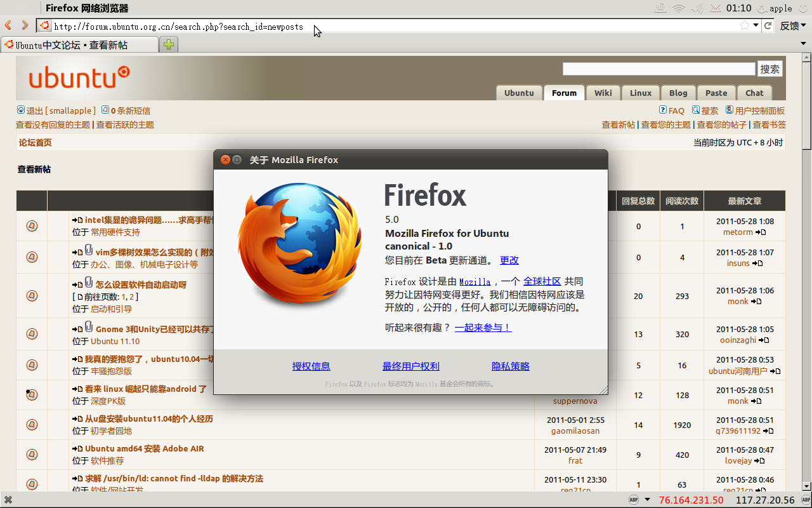Viewport: 812px width, 508px height.
Task: Click the FAQ help icon
Action: 663,110
